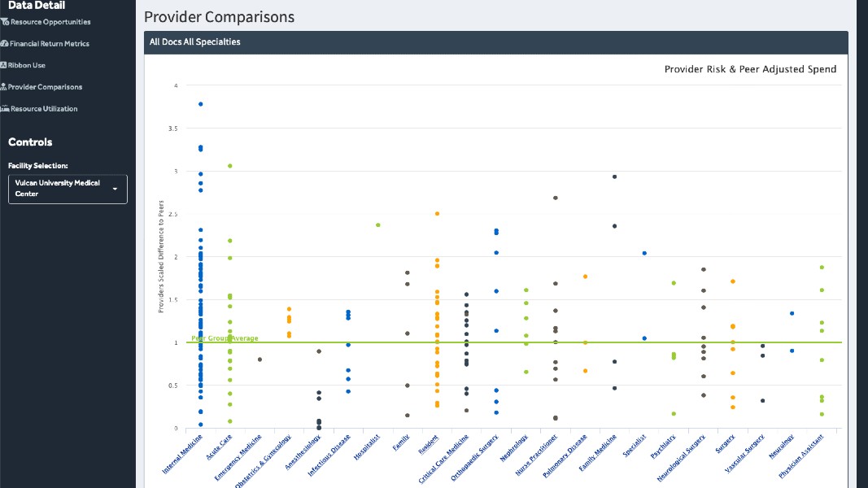Click the Provider Comparisons people icon
This screenshot has width=868, height=488.
(x=3, y=87)
